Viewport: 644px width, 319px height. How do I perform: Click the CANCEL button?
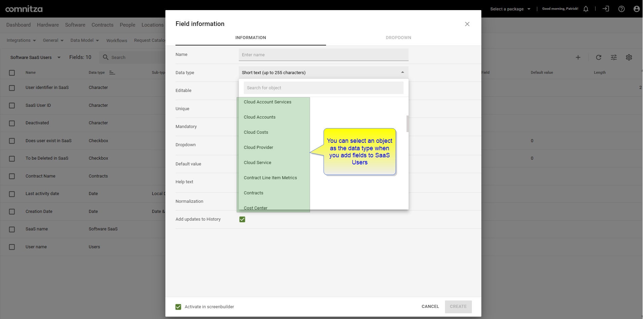[430, 307]
